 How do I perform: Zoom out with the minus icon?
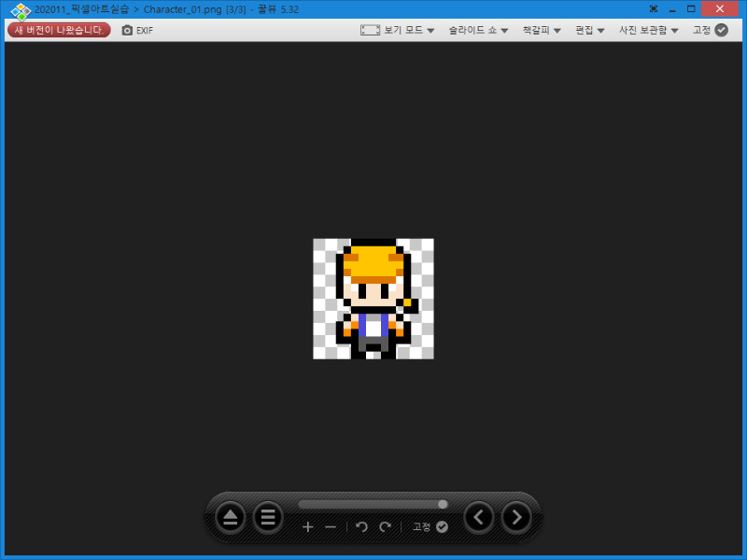(331, 526)
